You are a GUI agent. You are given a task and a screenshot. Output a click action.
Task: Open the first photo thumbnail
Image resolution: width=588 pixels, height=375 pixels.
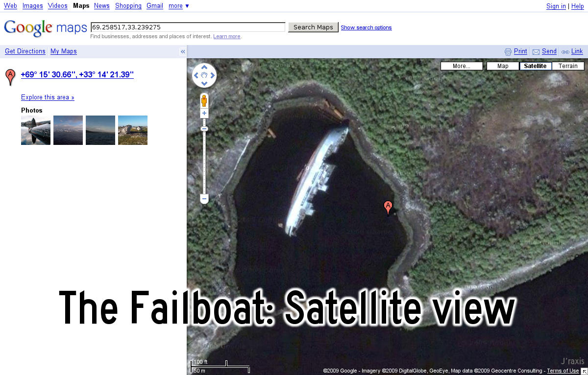(x=36, y=130)
